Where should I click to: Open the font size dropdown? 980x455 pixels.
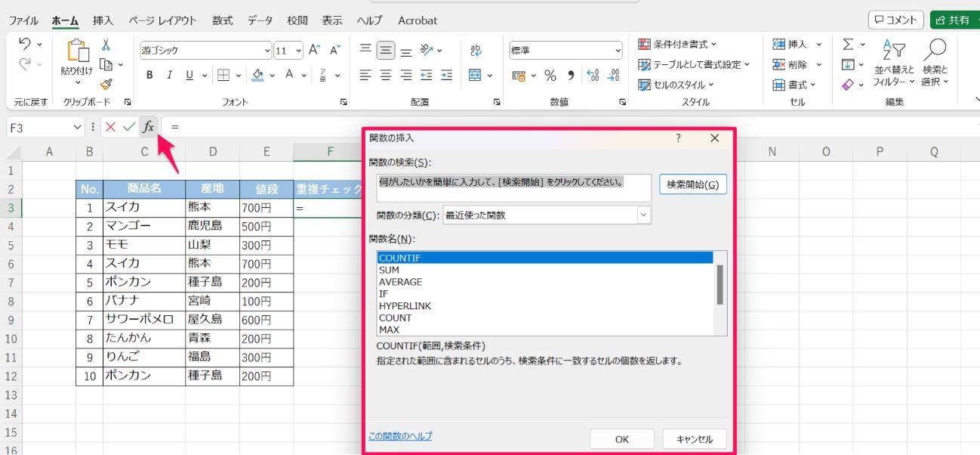click(298, 50)
